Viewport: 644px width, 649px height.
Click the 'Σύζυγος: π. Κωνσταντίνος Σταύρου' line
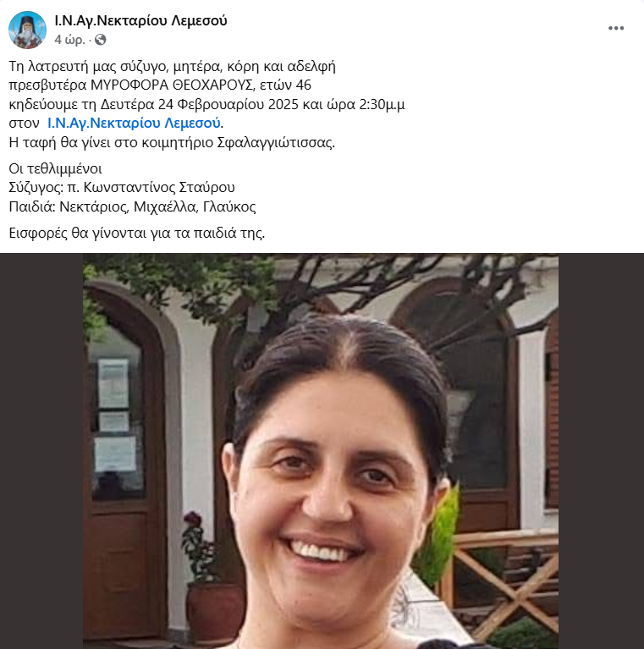coord(122,187)
